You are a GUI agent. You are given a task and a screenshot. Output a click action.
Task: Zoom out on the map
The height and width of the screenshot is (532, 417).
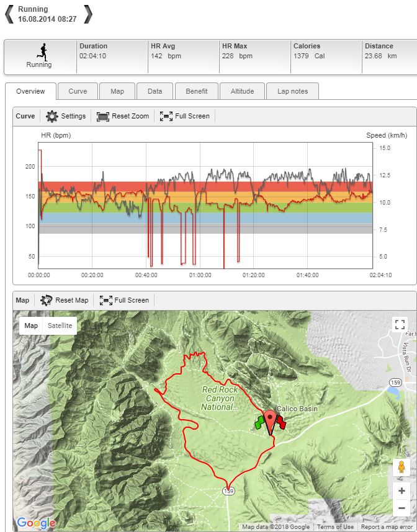click(400, 508)
